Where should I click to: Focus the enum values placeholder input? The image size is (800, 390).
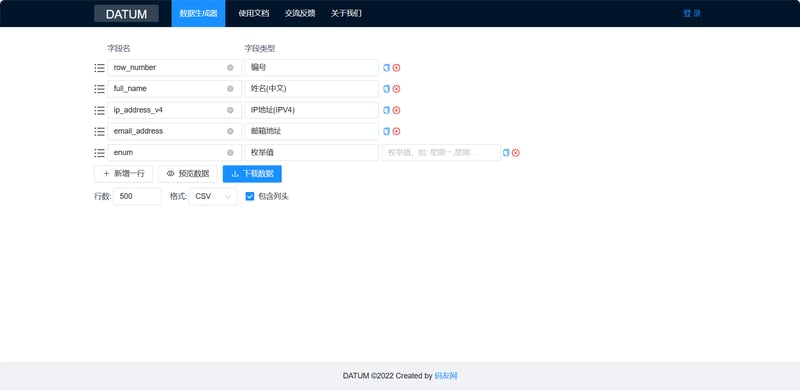441,153
